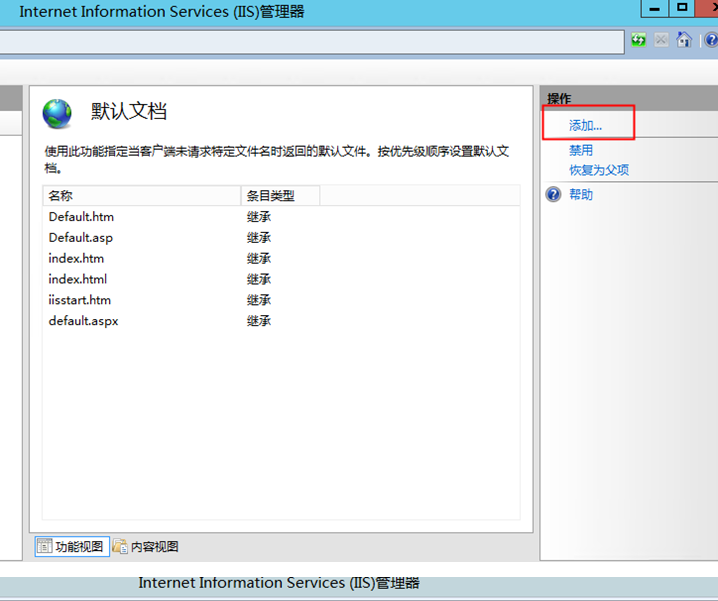The image size is (718, 601).
Task: Click the Default Document globe icon
Action: (x=57, y=114)
